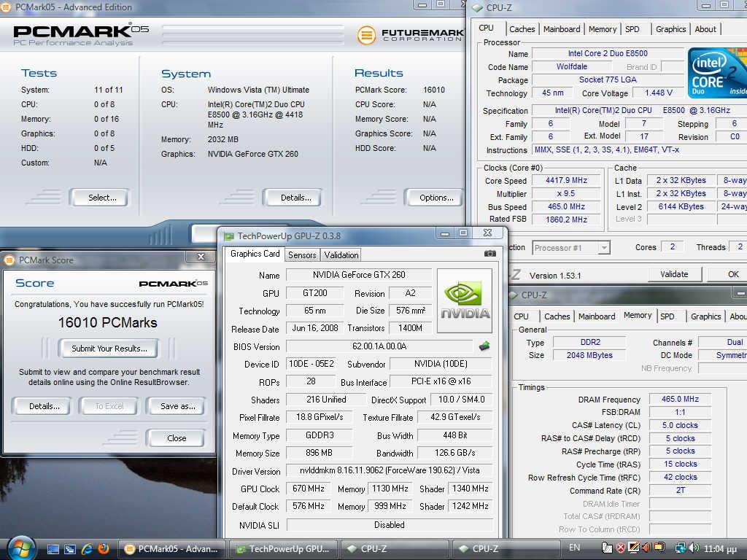Click the 16010 PCMarks score text

108,323
